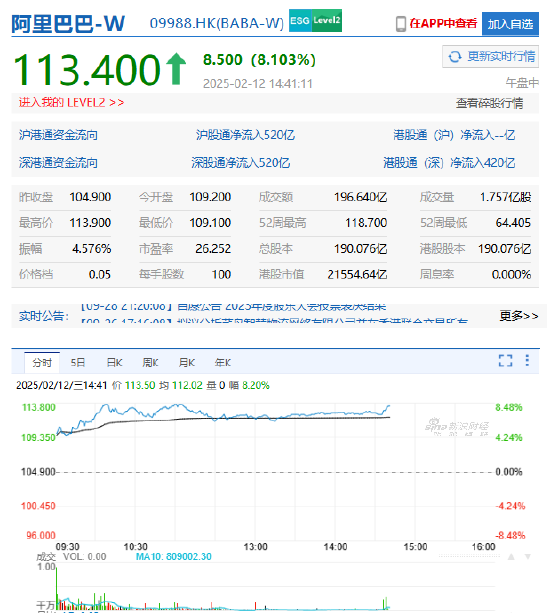The width and height of the screenshot is (550, 613).
Task: Click the up triangle in the volume panel
Action: [511, 557]
